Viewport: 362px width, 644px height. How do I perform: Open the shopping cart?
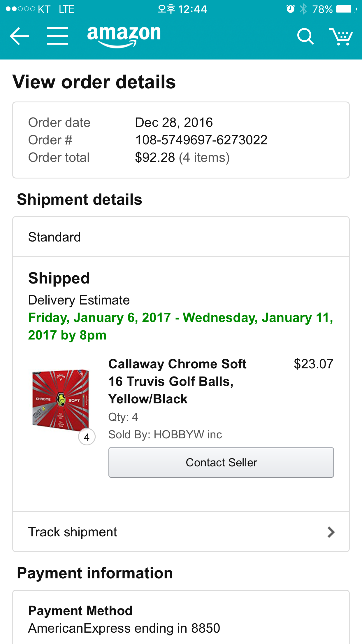(341, 36)
